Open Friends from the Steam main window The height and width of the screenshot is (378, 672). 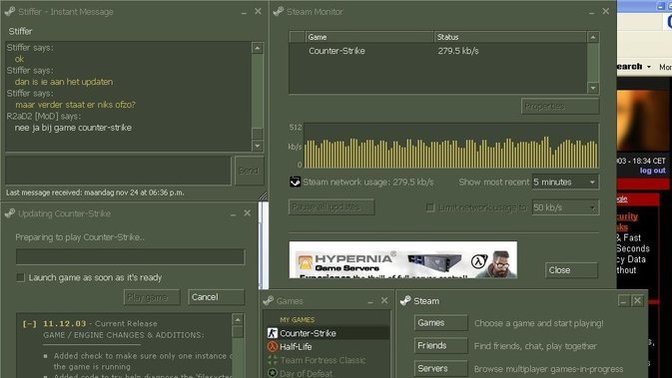441,345
